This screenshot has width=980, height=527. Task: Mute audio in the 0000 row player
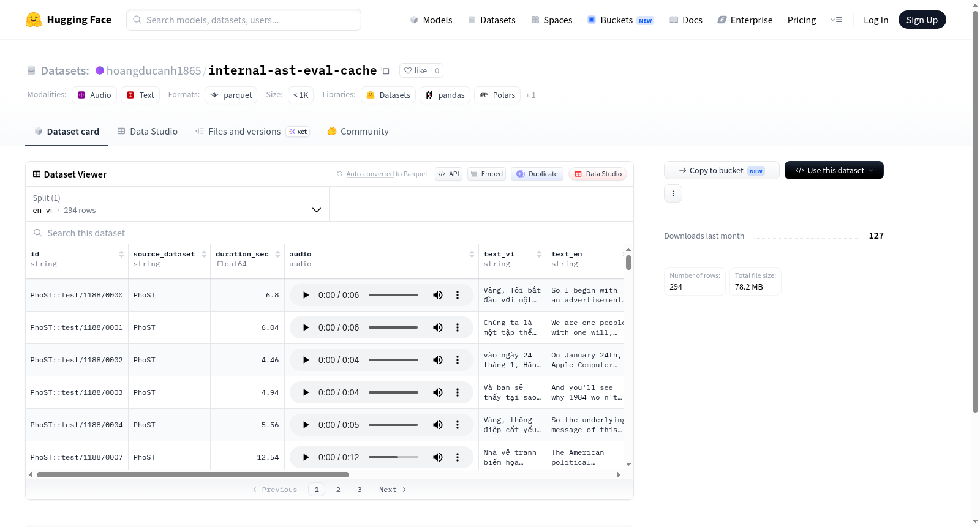(x=438, y=295)
